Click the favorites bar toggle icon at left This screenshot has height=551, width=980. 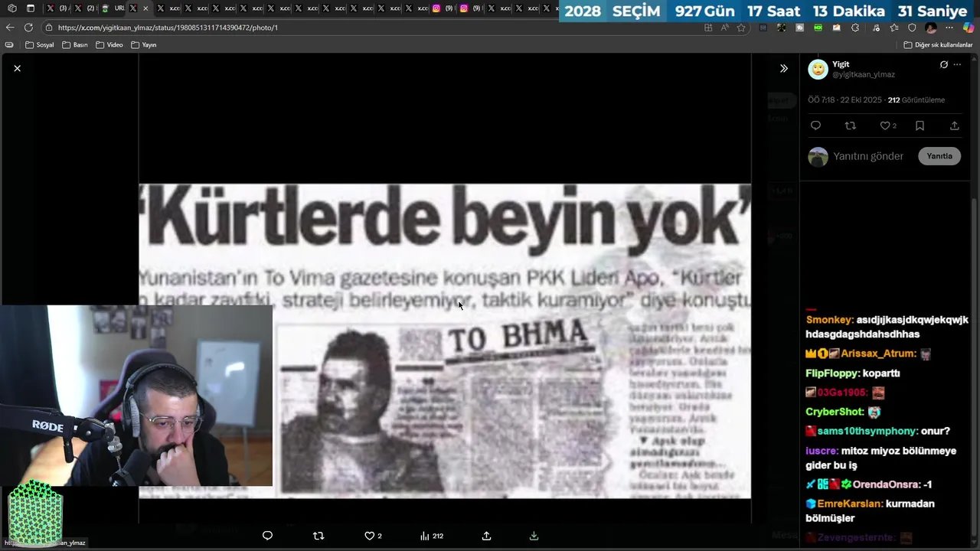(9, 44)
